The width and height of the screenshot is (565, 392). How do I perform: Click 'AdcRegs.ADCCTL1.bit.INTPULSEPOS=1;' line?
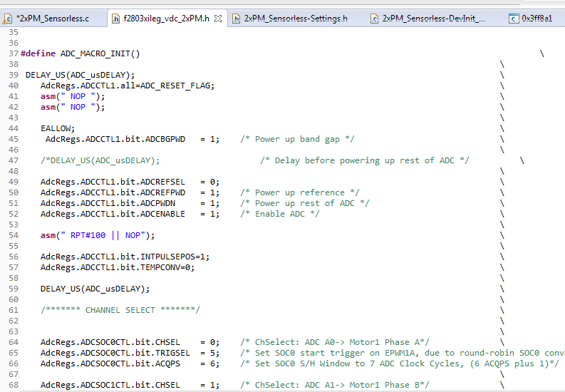point(125,257)
